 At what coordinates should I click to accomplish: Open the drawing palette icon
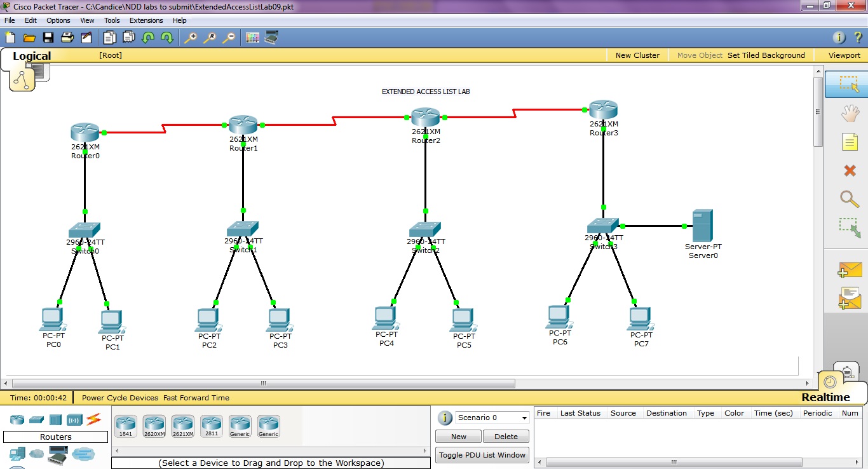pos(252,37)
